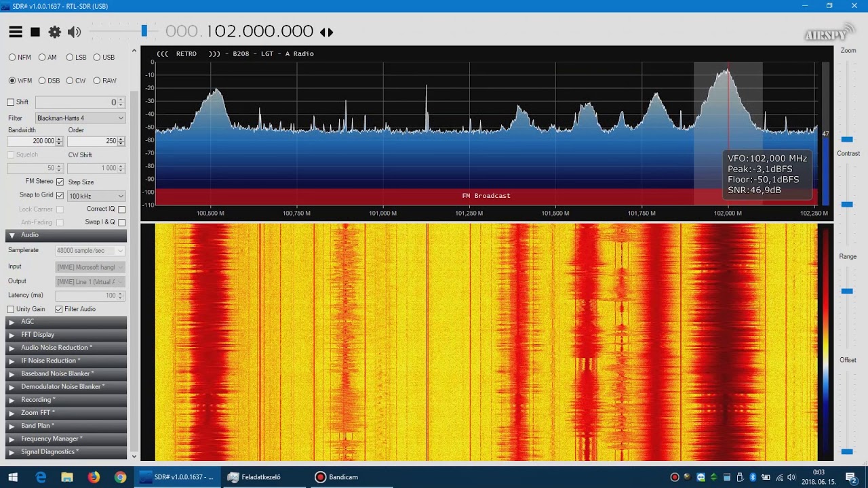Collapse the Audio panel

[x=66, y=235]
